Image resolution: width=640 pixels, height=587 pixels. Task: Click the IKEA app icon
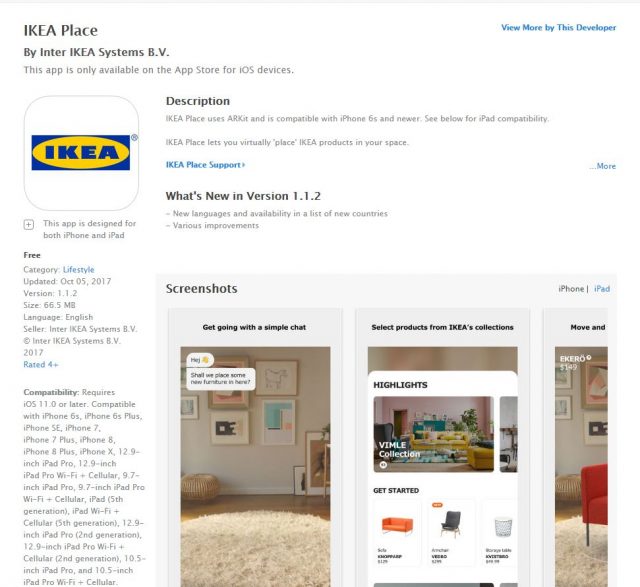click(x=81, y=153)
